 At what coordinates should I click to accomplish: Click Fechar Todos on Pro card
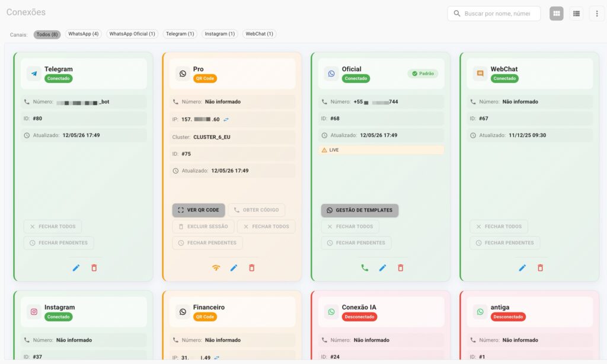pos(266,226)
